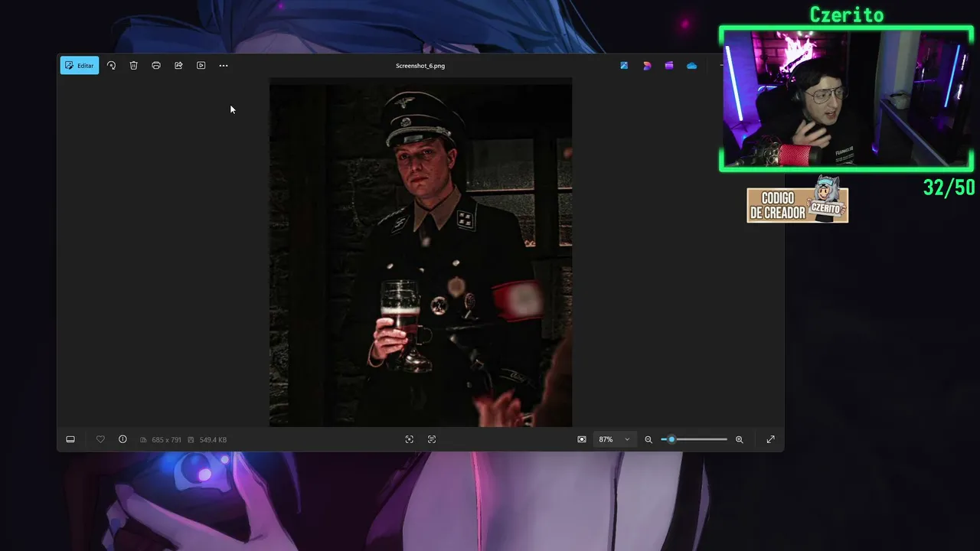Rotate the image with the rotate icon
This screenshot has height=551, width=980.
111,66
